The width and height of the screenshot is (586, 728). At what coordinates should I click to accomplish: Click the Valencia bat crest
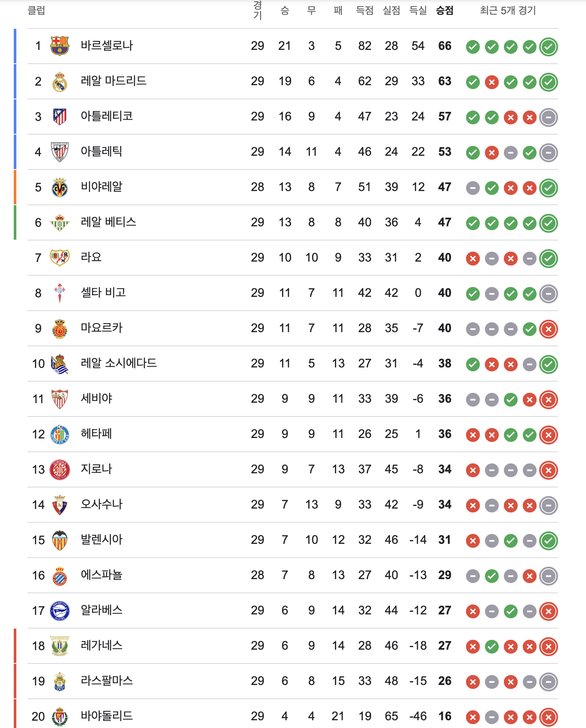(x=60, y=540)
